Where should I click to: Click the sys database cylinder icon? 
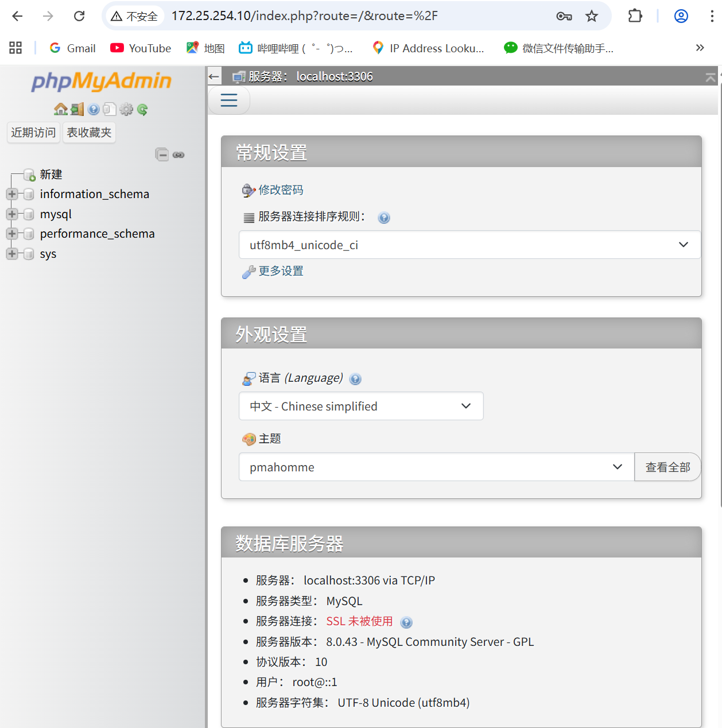pos(29,254)
